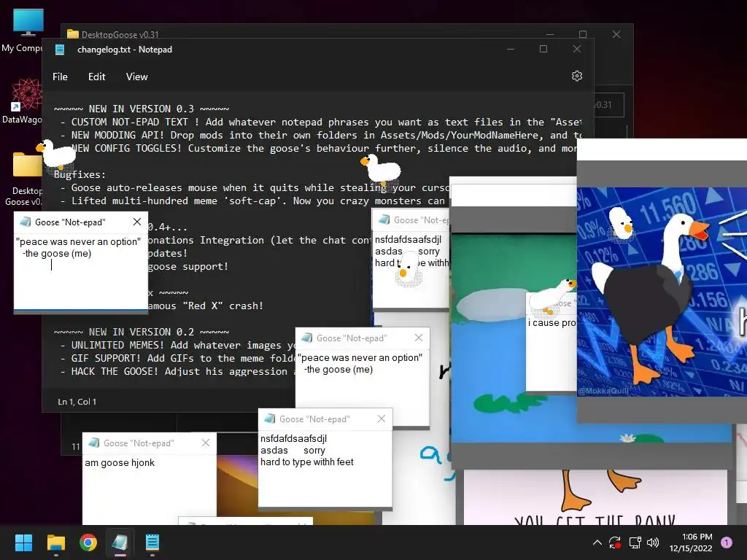
Task: Click title icon of the center "peace was never" Not-epad
Action: [x=307, y=338]
